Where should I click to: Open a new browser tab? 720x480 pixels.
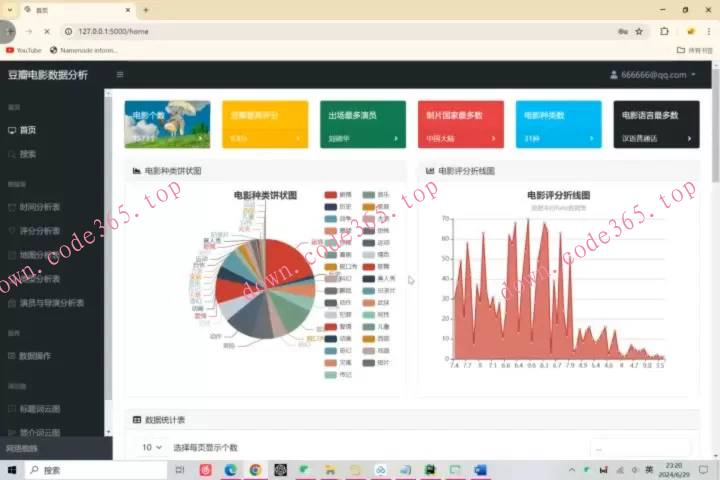pyautogui.click(x=146, y=10)
